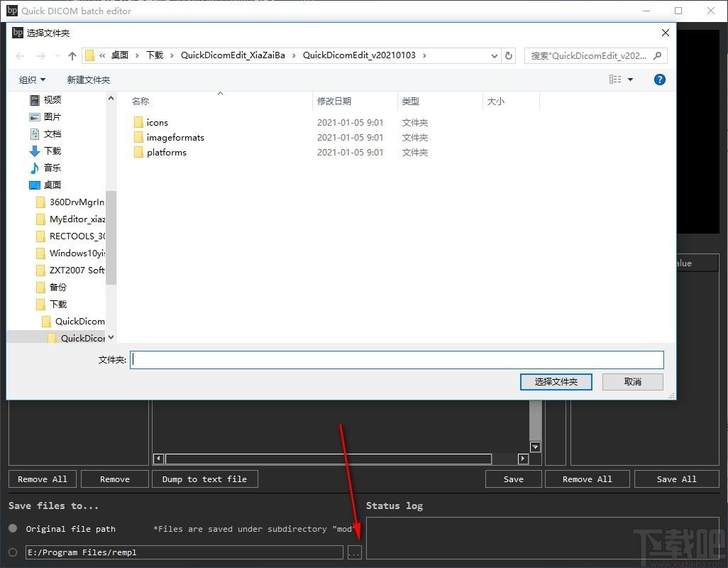728x568 pixels.
Task: Expand chevron after QuickDicomEdit_XiaZaiBa breadcrumb
Action: [294, 55]
